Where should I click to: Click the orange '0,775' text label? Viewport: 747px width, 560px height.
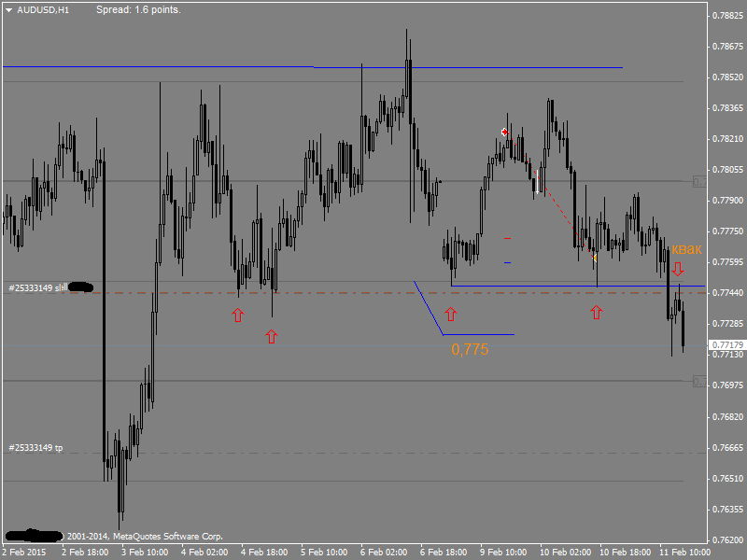pos(470,349)
